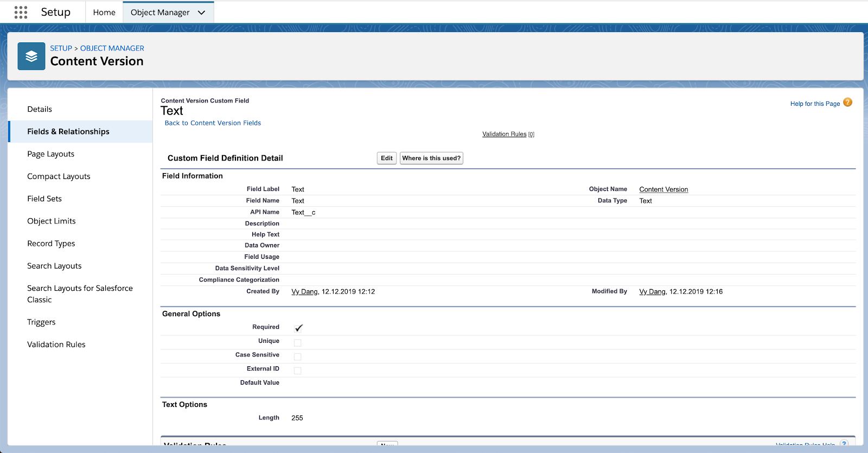Click the Data Type value Text
This screenshot has height=453, width=868.
(x=646, y=201)
